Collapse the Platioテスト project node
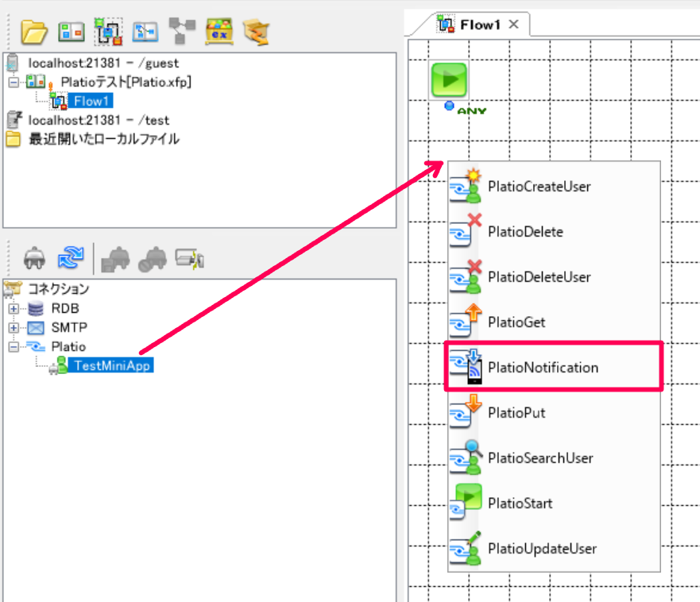The width and height of the screenshot is (700, 602). [14, 83]
